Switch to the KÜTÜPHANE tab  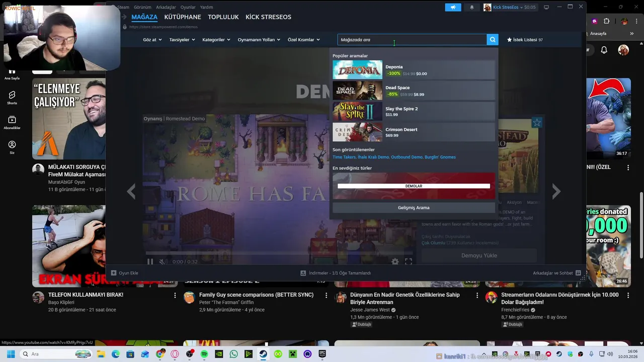183,17
